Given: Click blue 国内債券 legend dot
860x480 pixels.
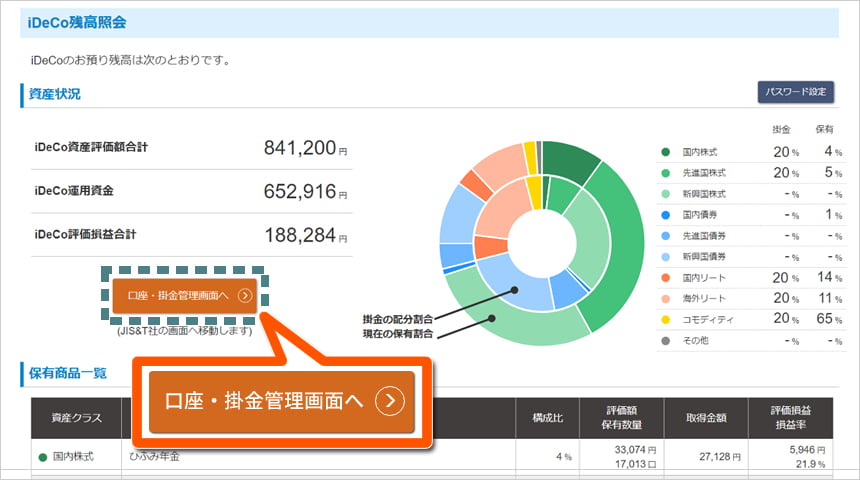Looking at the screenshot, I should (665, 215).
